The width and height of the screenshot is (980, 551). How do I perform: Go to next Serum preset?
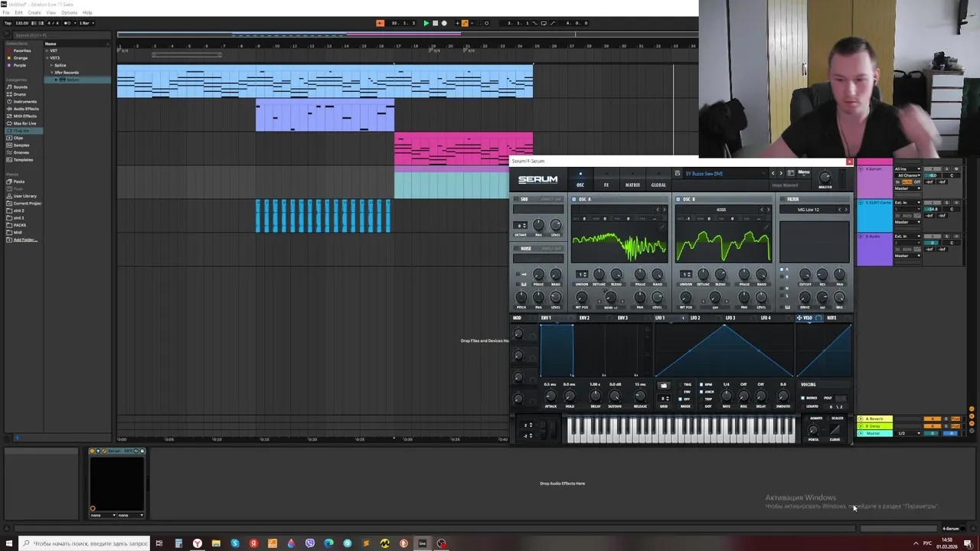point(781,174)
